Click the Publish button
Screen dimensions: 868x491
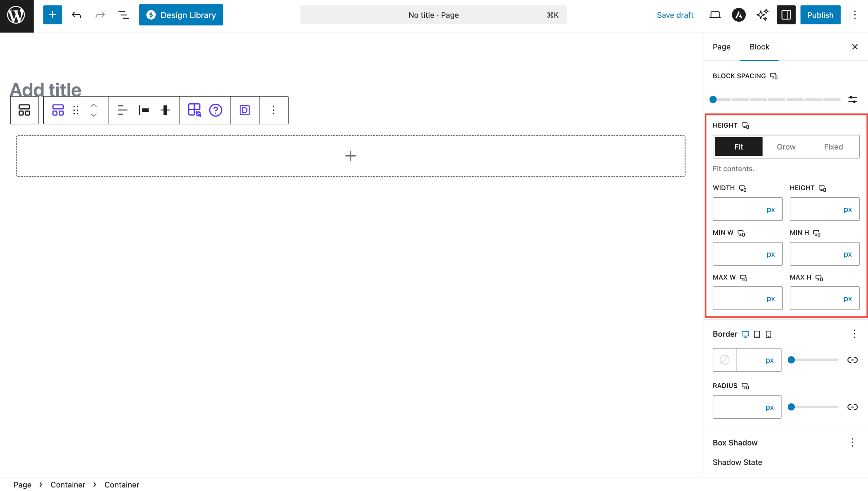coord(820,15)
